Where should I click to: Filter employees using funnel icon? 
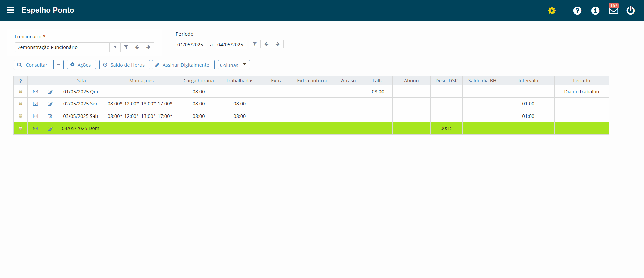126,47
